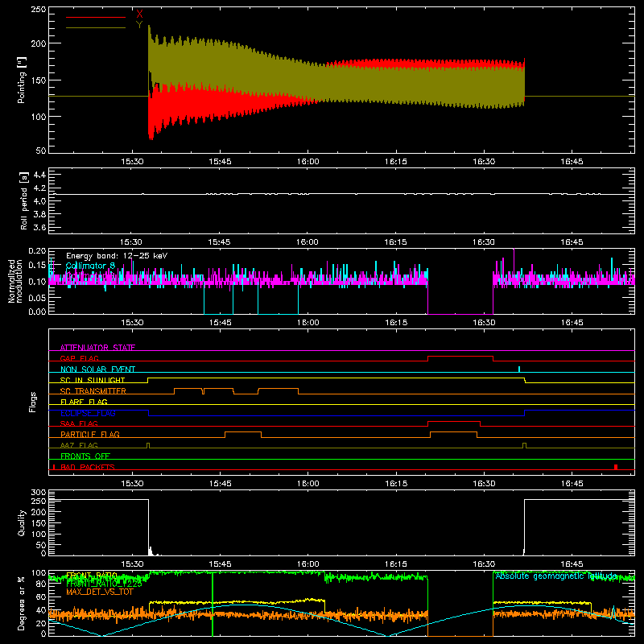The width and height of the screenshot is (644, 644).
Task: Click the ECLIPSE_FLAG label
Action: [x=88, y=413]
